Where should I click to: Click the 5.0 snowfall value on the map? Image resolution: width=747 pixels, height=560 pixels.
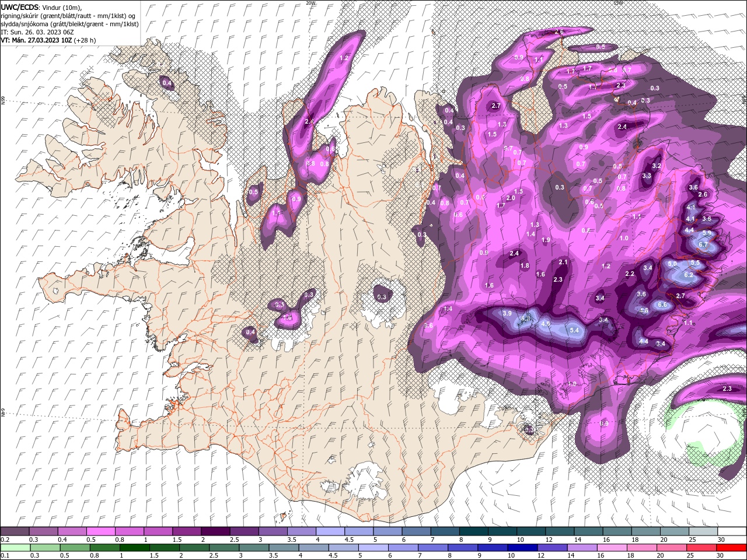tap(672, 264)
